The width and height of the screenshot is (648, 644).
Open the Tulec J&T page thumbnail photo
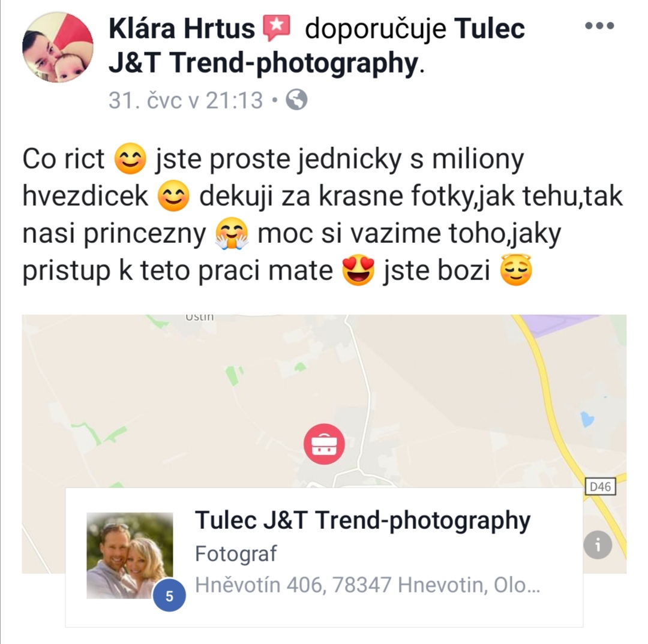pos(130,556)
